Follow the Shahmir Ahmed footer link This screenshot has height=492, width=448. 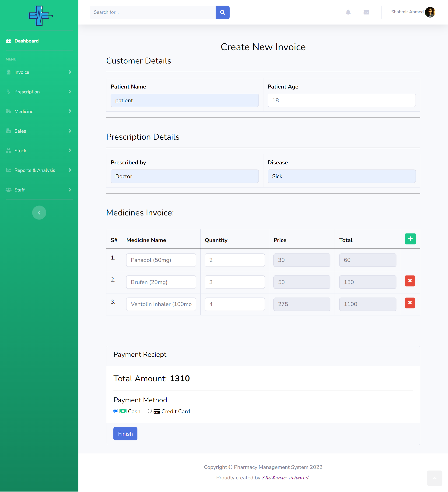click(285, 478)
